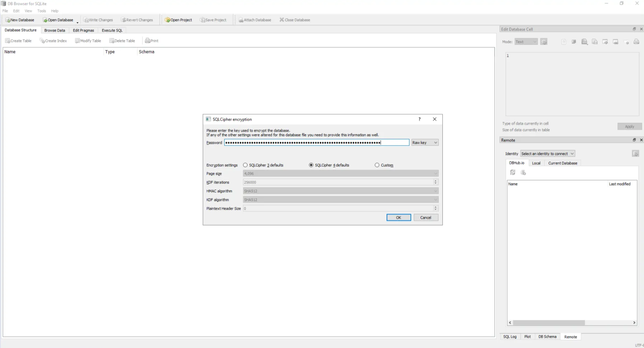The height and width of the screenshot is (348, 644).
Task: Open the View menu
Action: click(28, 11)
